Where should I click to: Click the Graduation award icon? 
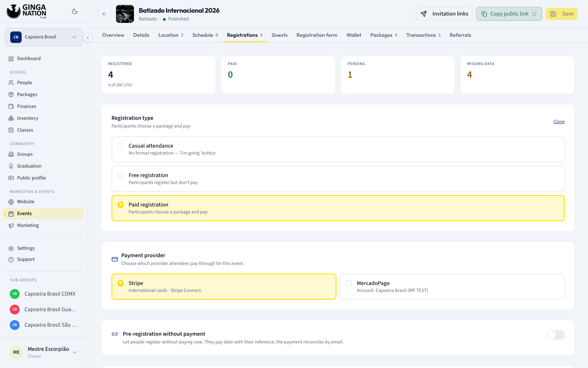[11, 166]
